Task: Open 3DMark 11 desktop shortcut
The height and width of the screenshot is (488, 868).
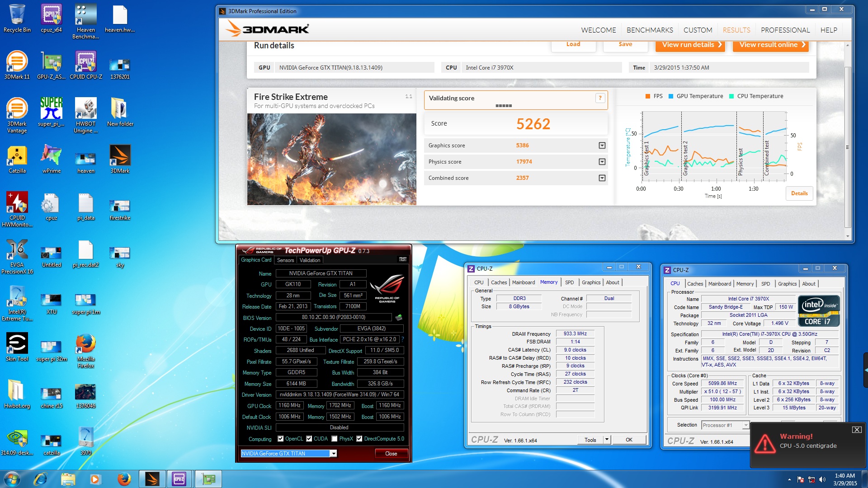Action: 17,65
